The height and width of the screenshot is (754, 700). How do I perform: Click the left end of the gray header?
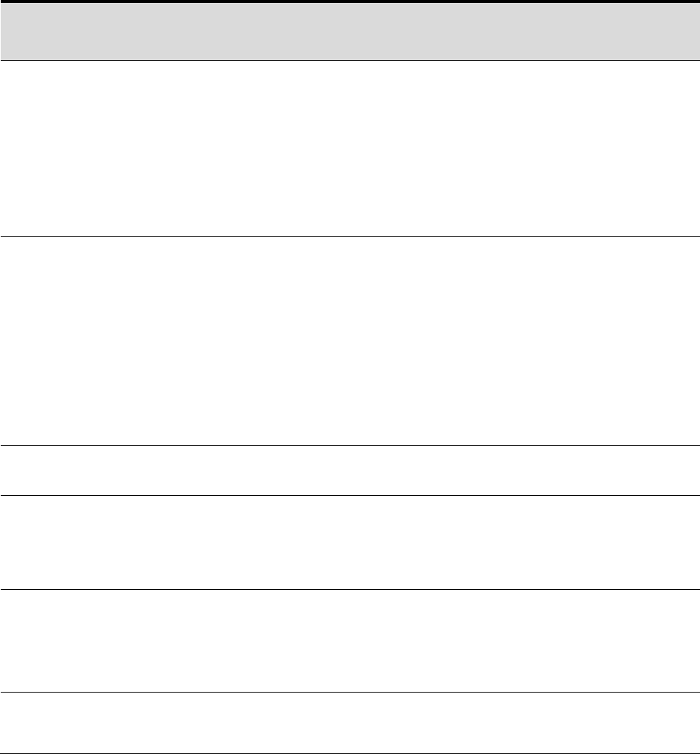point(5,32)
